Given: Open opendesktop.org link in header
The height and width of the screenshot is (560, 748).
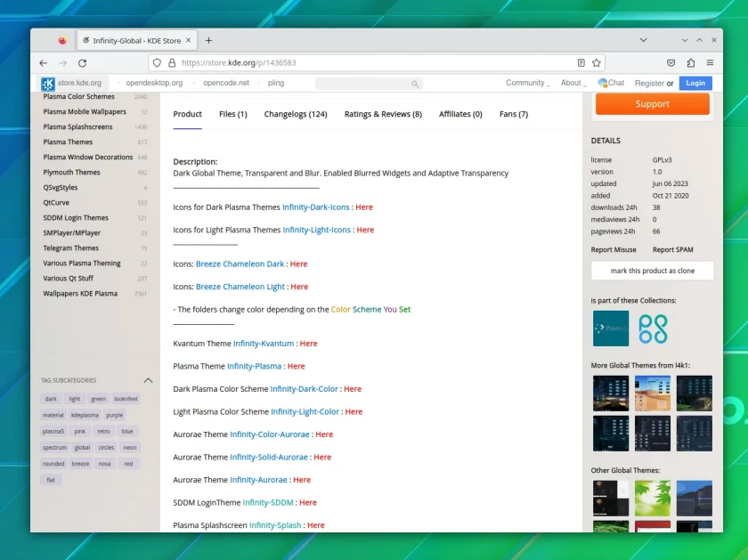Looking at the screenshot, I should tap(154, 83).
